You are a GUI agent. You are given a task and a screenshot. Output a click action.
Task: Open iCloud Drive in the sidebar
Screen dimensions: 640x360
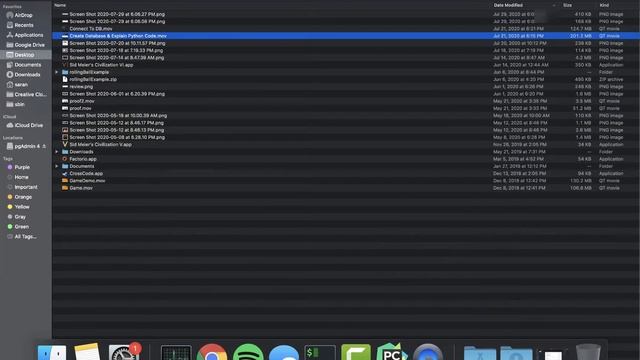coord(28,125)
